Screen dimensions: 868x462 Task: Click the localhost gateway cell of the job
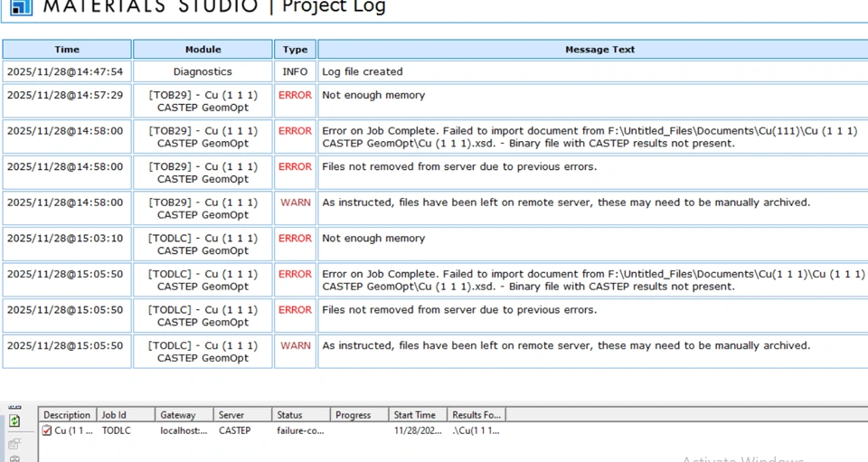(x=184, y=430)
